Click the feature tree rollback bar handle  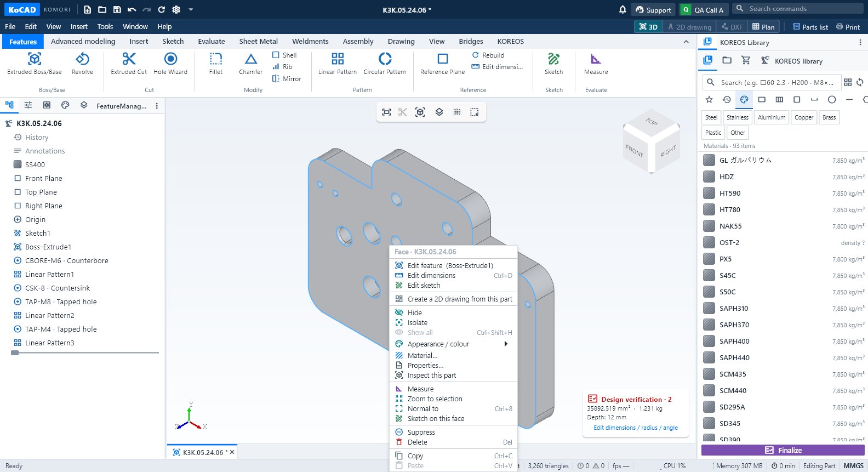(x=15, y=352)
